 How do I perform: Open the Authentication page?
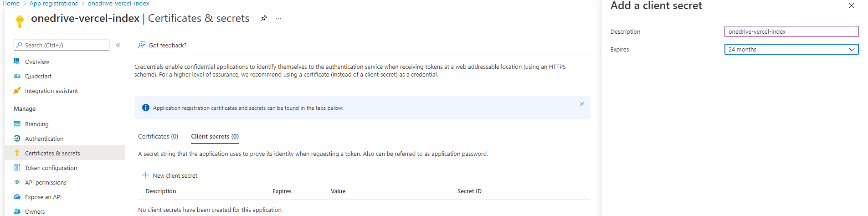click(44, 139)
